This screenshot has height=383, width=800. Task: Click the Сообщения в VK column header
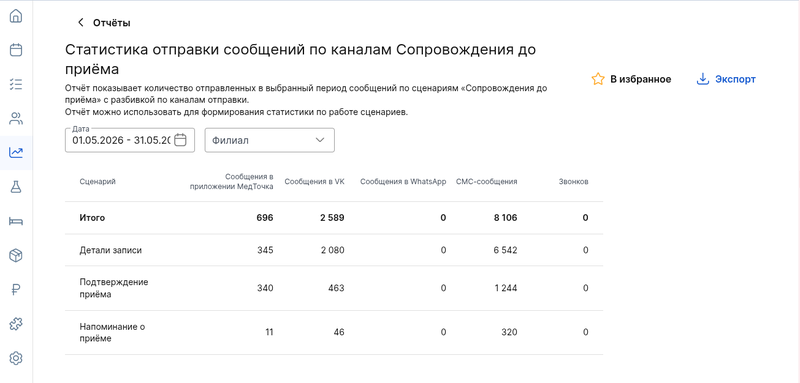(x=314, y=182)
